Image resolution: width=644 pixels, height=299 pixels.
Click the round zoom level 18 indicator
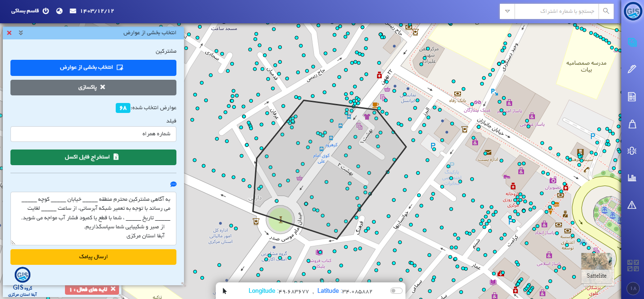click(x=633, y=288)
